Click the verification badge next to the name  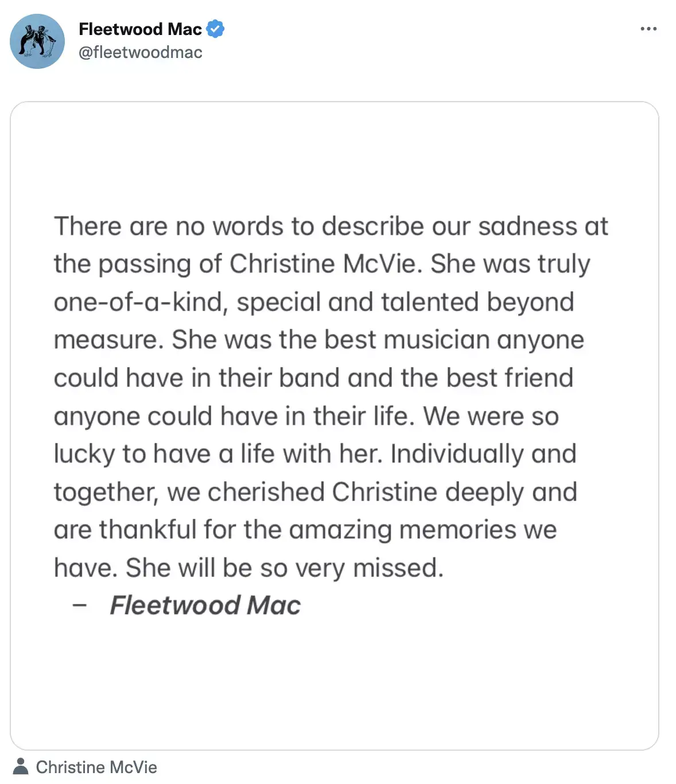coord(215,28)
